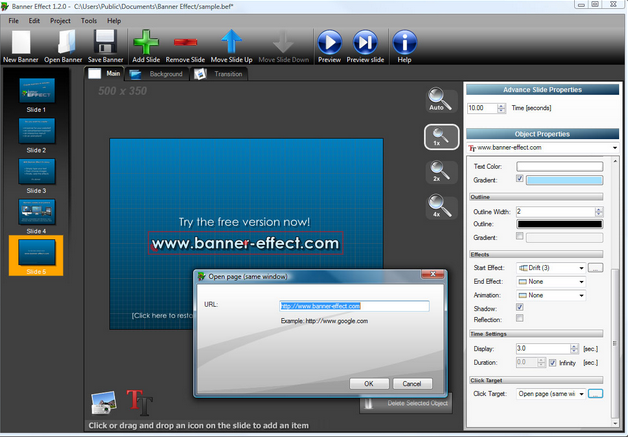Close the Open page dialog
Screen dimensions: 628x437
(433, 274)
